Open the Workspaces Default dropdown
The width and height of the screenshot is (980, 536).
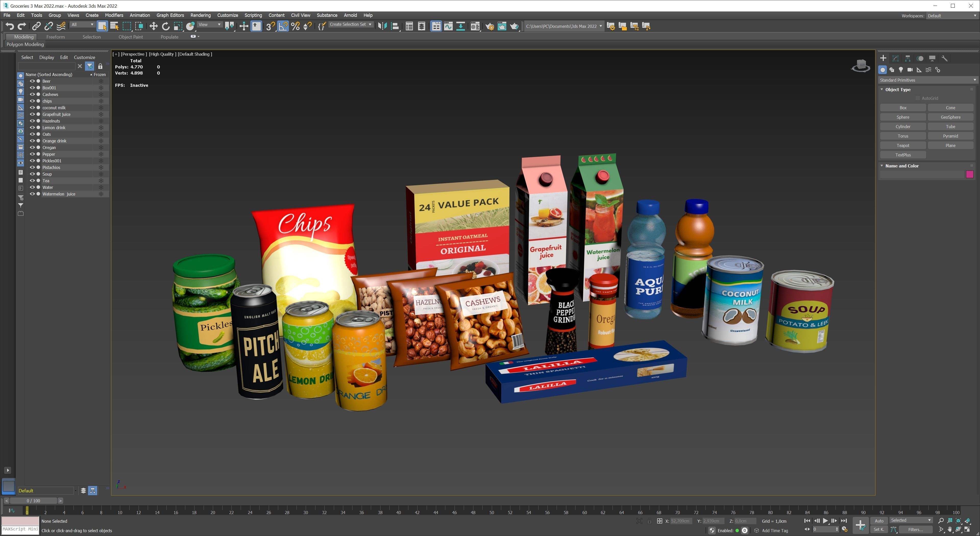[952, 16]
